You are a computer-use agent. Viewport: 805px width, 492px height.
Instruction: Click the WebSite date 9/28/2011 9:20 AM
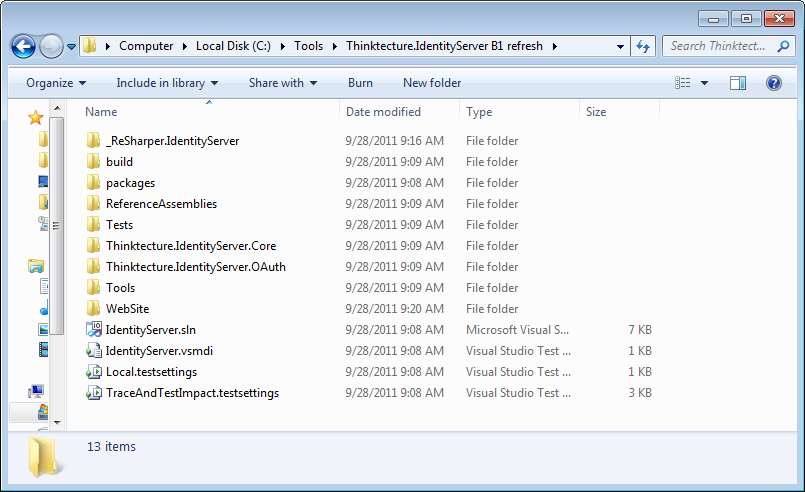tap(394, 309)
